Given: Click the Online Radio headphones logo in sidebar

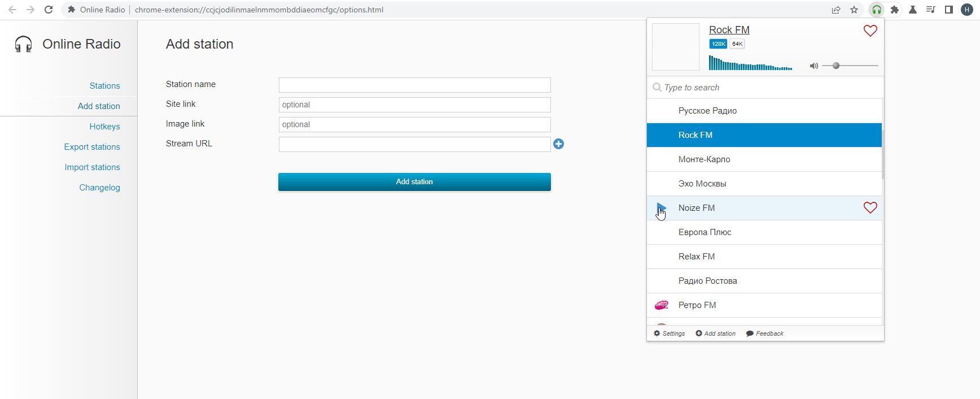Looking at the screenshot, I should (x=23, y=44).
